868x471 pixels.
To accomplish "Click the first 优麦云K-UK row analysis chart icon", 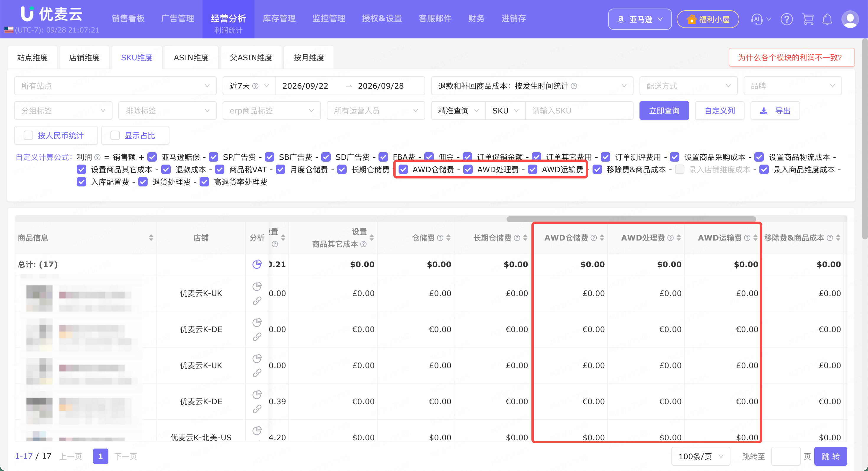I will click(x=257, y=286).
